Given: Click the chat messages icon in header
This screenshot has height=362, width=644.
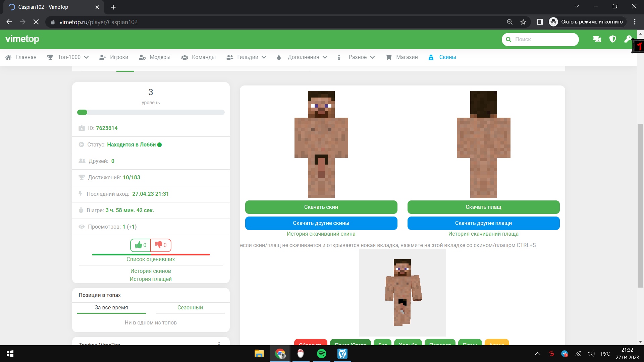Looking at the screenshot, I should tap(597, 39).
